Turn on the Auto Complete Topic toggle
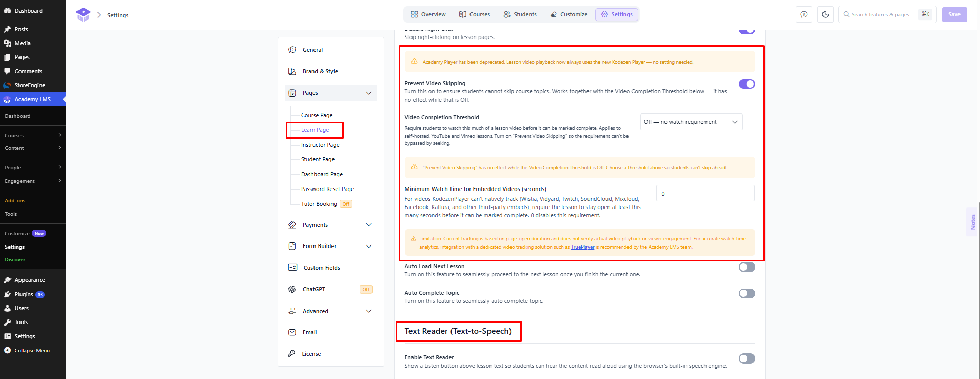Screen dimensions: 980x379 (747, 294)
